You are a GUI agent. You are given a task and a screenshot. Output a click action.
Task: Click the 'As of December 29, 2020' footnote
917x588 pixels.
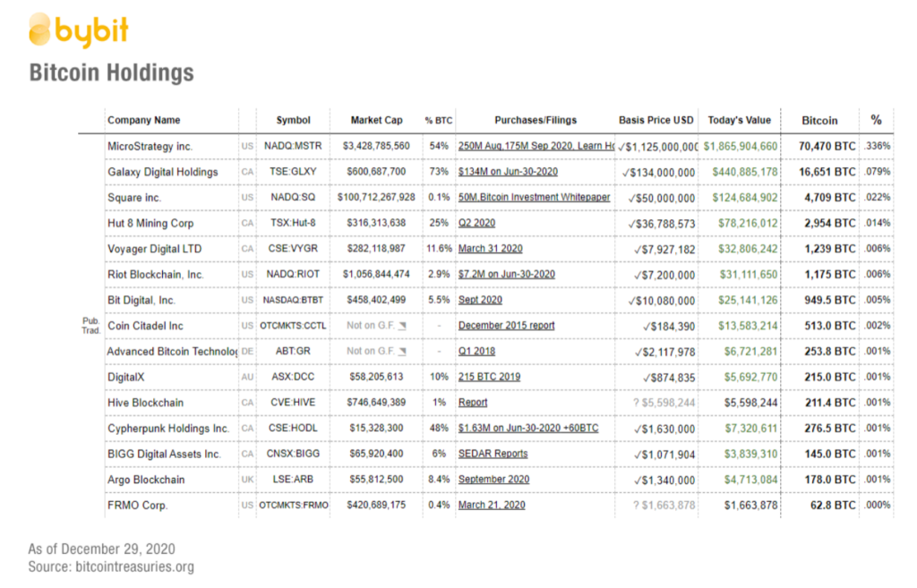point(102,550)
